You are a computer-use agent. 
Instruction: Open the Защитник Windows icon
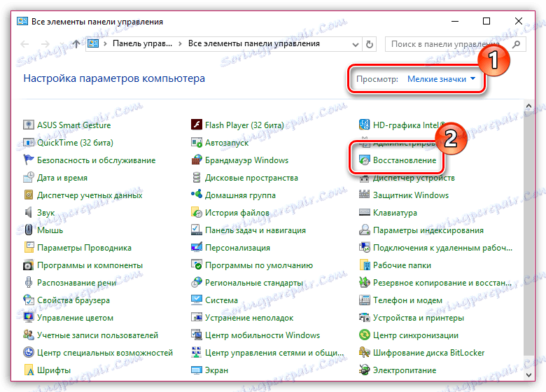pyautogui.click(x=364, y=195)
